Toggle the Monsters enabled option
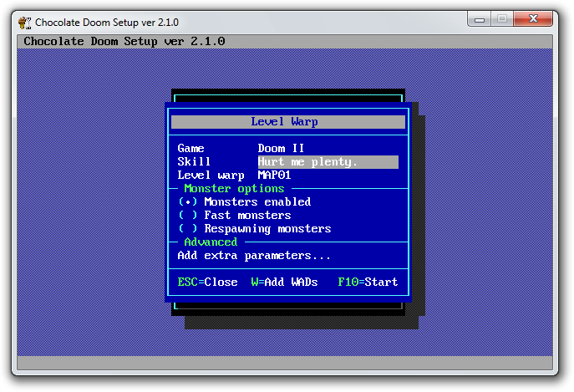This screenshot has width=574, height=392. click(x=245, y=202)
